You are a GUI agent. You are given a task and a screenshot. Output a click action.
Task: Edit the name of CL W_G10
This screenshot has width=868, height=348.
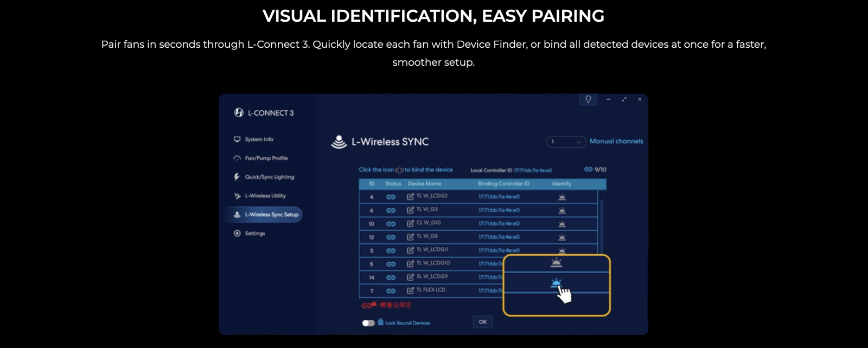pos(411,223)
